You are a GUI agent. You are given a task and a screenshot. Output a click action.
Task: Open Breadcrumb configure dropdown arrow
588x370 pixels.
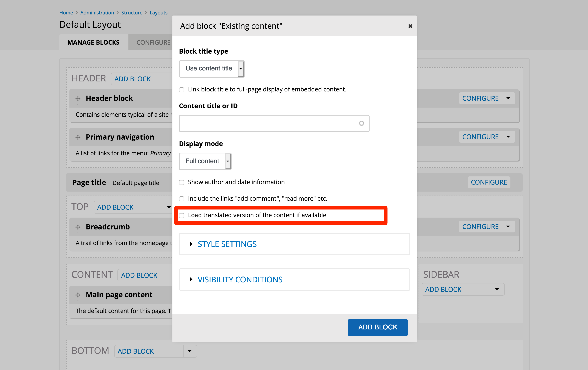(508, 227)
